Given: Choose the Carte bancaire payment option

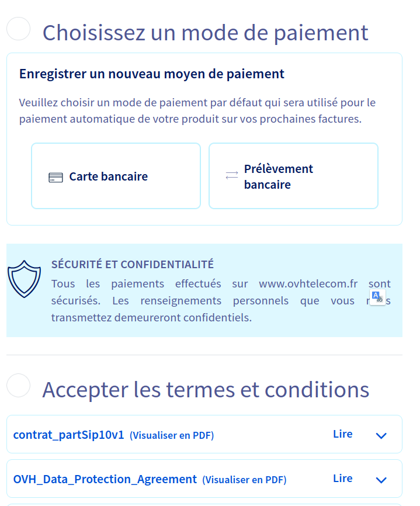Looking at the screenshot, I should point(116,176).
